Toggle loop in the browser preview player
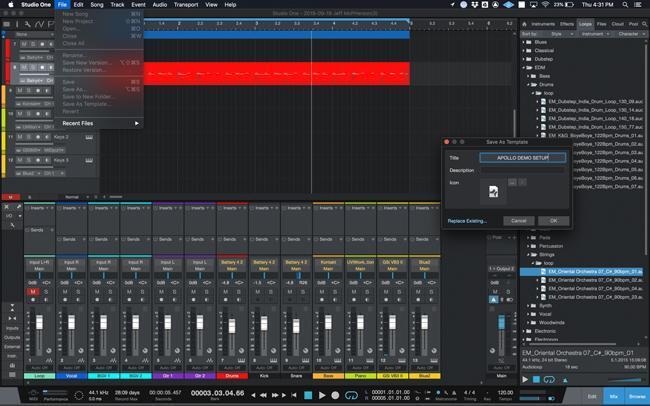650x406 pixels. pyautogui.click(x=549, y=379)
